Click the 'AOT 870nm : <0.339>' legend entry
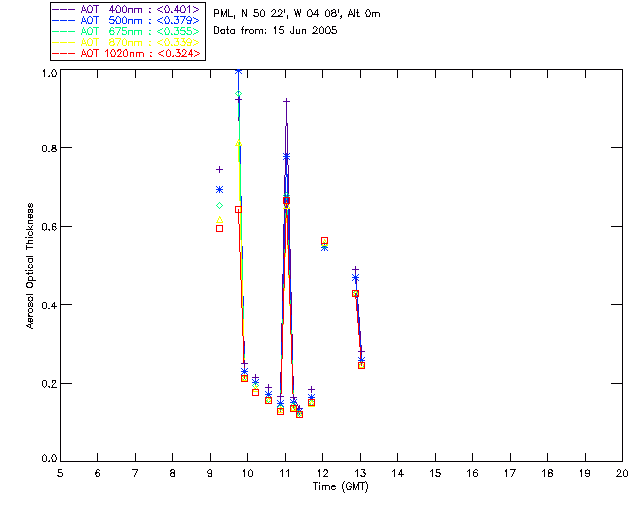 (x=126, y=42)
